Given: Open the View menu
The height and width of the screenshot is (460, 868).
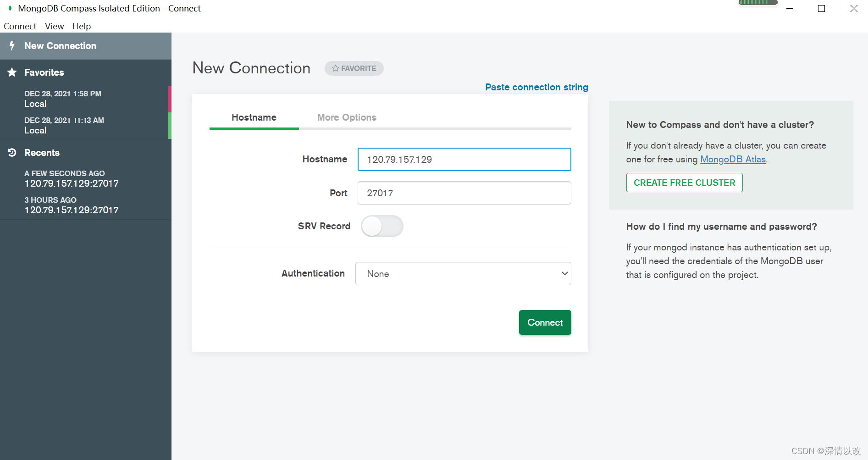Looking at the screenshot, I should coord(54,26).
